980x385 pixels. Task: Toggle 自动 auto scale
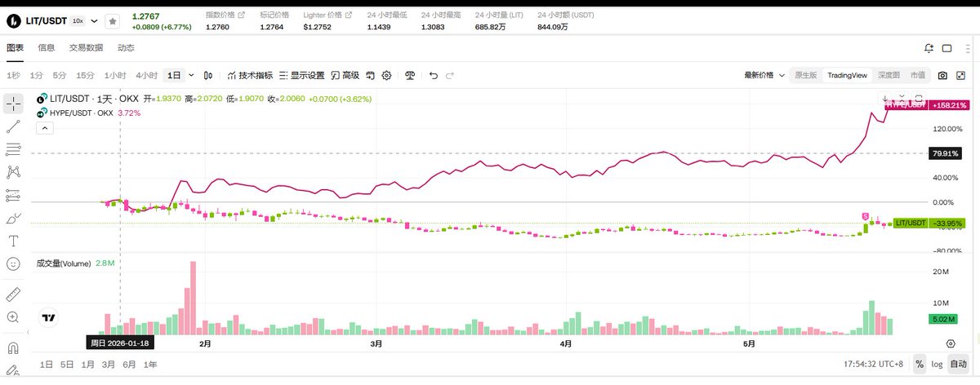coord(958,365)
